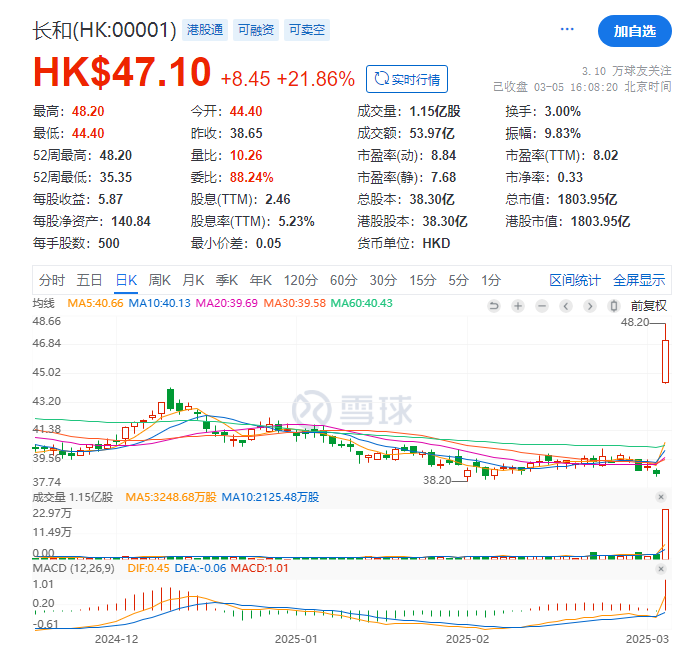Click the 可融资 tag
Viewport: 677px width, 654px height.
point(256,30)
